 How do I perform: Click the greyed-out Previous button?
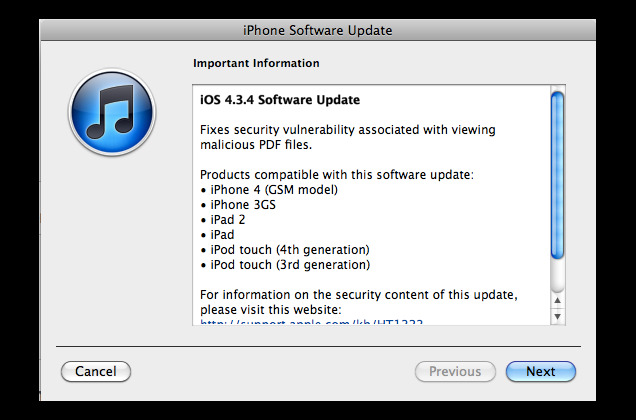455,371
